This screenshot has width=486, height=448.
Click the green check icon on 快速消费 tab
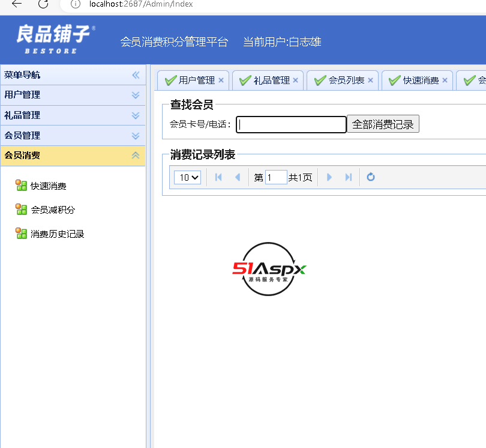395,80
